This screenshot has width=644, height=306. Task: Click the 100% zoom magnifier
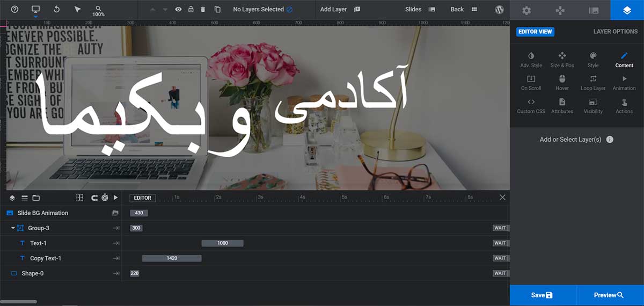click(x=98, y=11)
